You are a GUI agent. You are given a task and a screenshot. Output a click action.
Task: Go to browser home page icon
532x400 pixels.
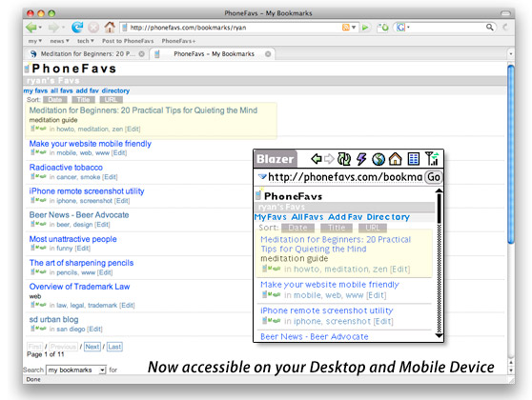click(x=110, y=27)
